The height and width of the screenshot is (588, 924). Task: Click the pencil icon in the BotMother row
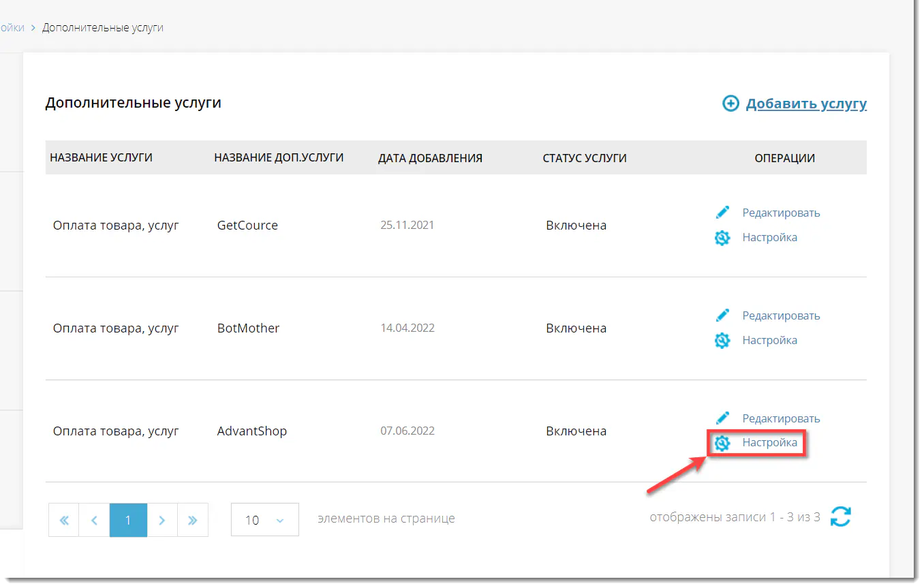[x=723, y=315]
